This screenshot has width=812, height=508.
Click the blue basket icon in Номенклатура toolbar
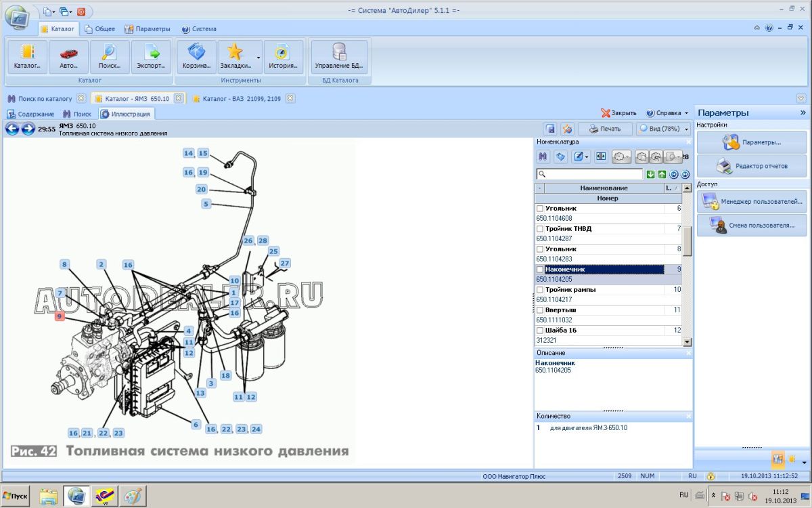click(560, 157)
